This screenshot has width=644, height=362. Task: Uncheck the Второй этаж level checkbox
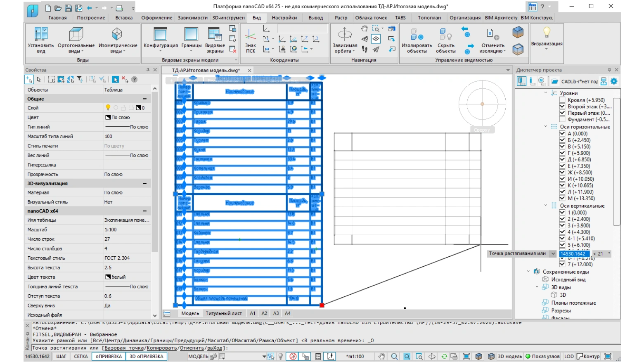pos(562,106)
